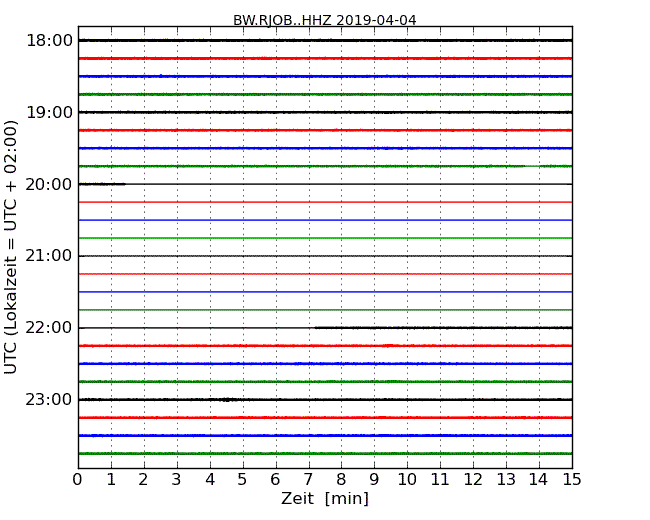
Task: Click the 22:00 time label
Action: (49, 328)
